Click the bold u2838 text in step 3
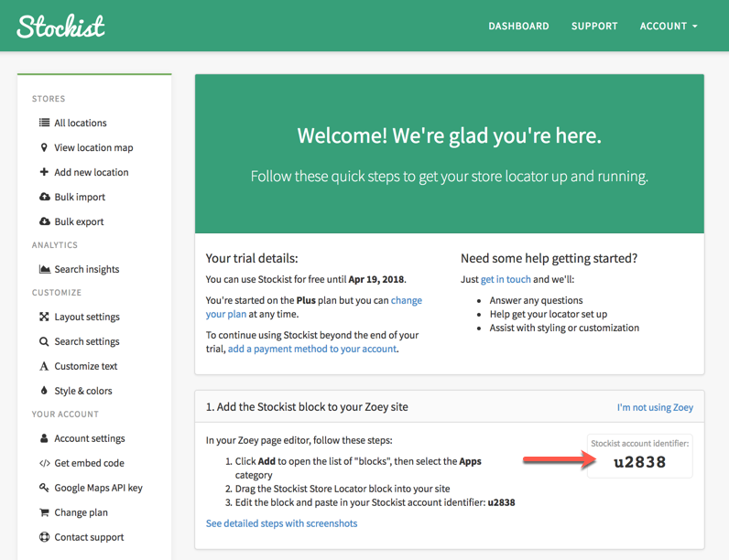The width and height of the screenshot is (729, 560). [501, 502]
